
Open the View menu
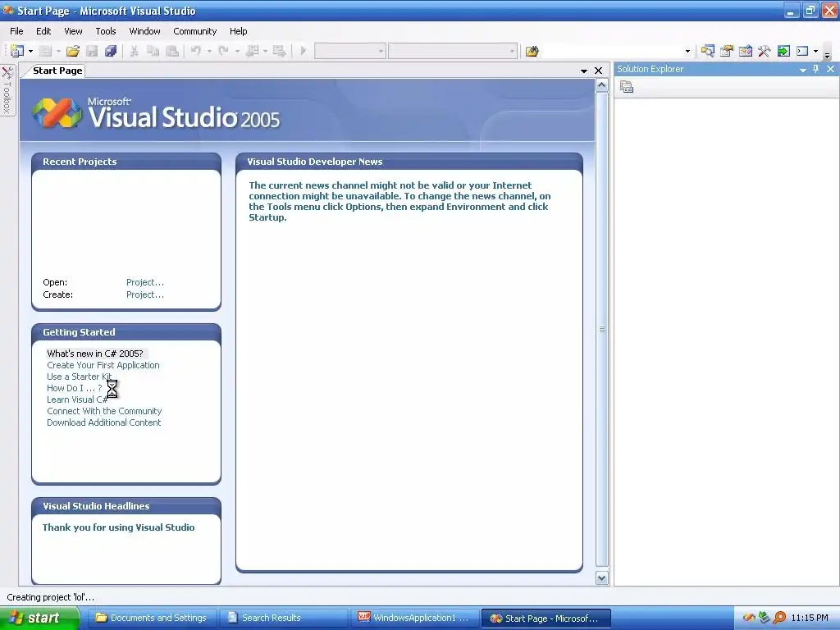point(73,31)
